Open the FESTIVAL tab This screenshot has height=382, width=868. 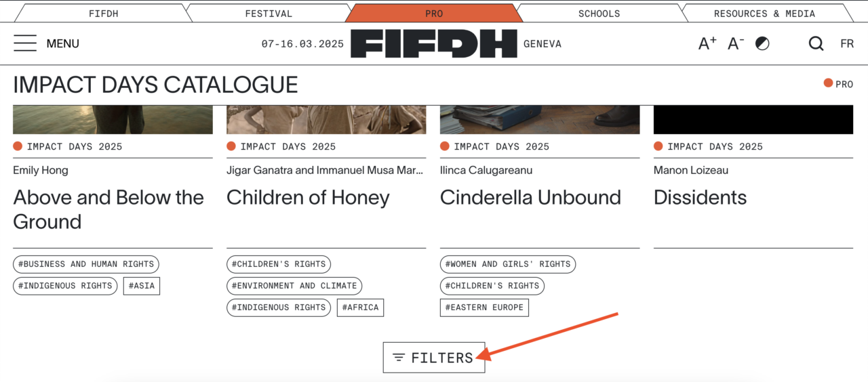click(269, 14)
